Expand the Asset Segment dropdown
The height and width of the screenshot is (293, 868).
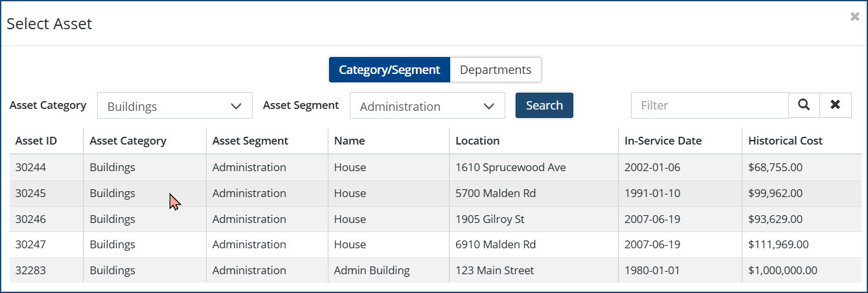click(x=428, y=106)
